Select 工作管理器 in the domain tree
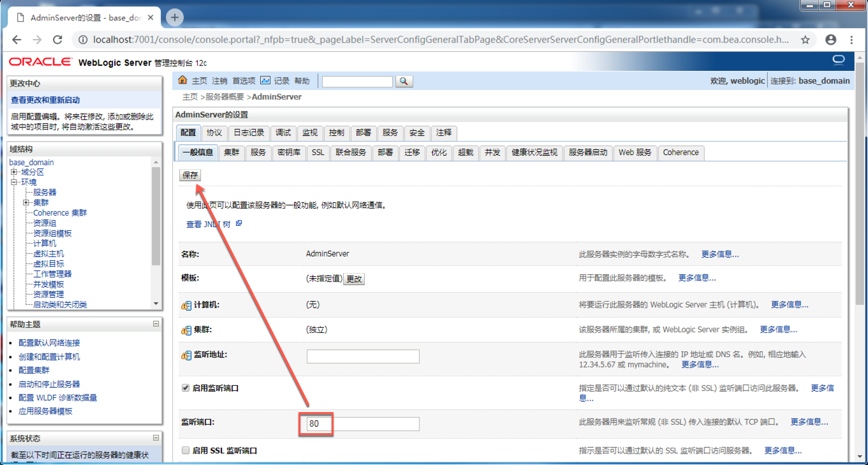Image resolution: width=868 pixels, height=465 pixels. pos(52,274)
